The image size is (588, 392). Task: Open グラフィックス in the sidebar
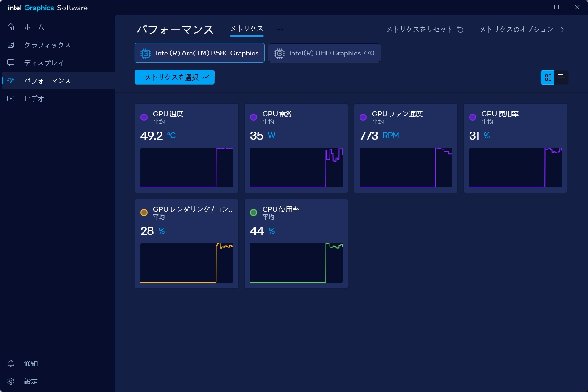click(58, 45)
